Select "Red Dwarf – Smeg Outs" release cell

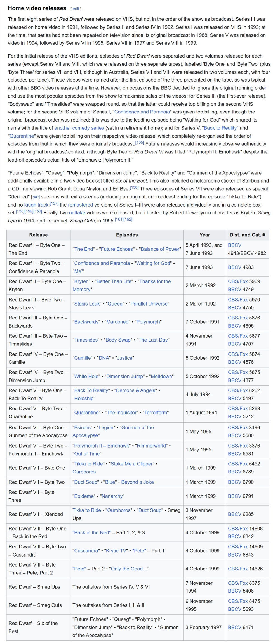pyautogui.click(x=38, y=605)
